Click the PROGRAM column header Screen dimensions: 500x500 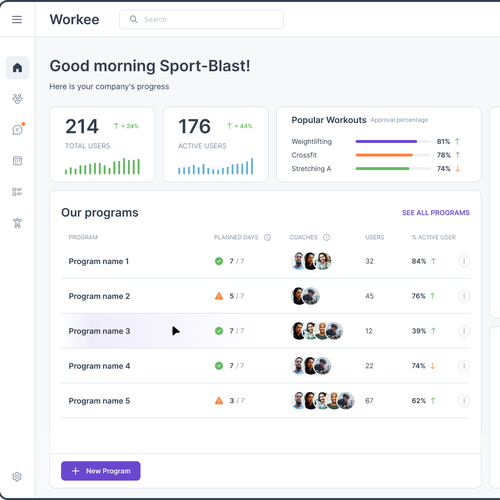point(83,237)
